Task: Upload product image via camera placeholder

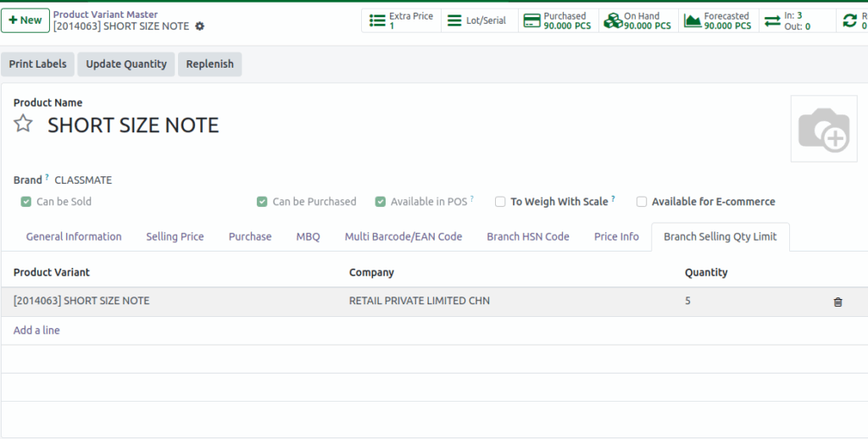Action: [824, 129]
